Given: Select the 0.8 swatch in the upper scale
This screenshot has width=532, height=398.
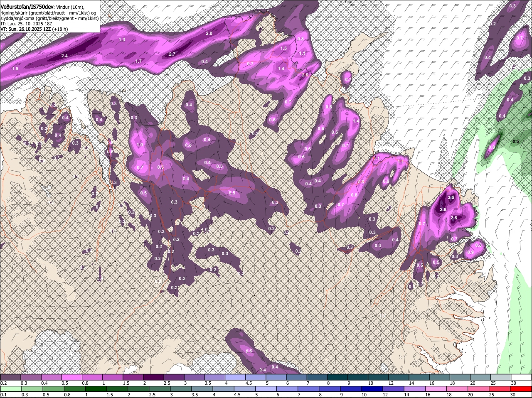Looking at the screenshot, I should coord(92,377).
